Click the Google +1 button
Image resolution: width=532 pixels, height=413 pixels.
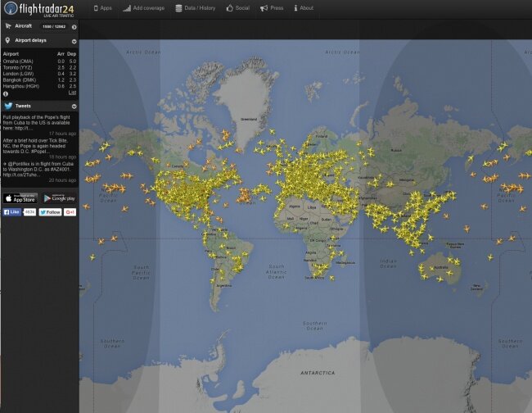pos(70,212)
